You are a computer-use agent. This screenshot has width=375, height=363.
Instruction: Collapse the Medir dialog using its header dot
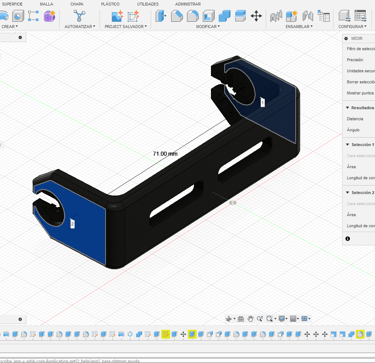346,39
